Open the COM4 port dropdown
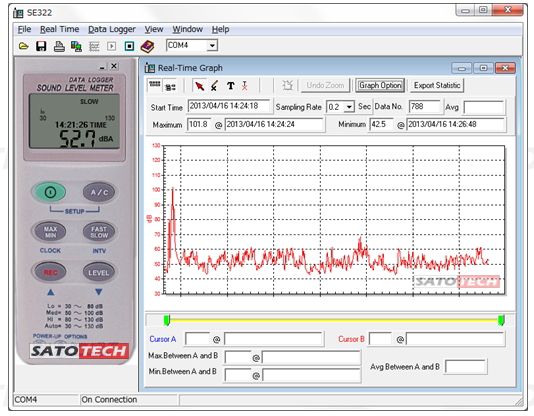This screenshot has width=534, height=416. click(212, 45)
